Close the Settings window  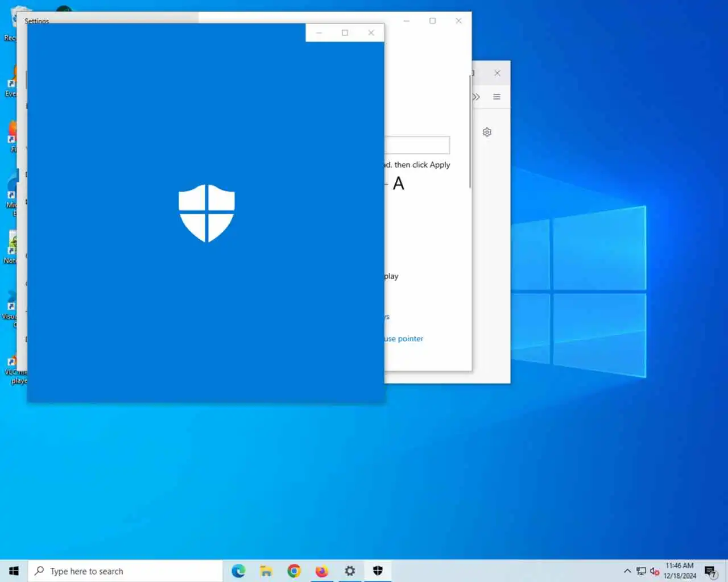458,21
